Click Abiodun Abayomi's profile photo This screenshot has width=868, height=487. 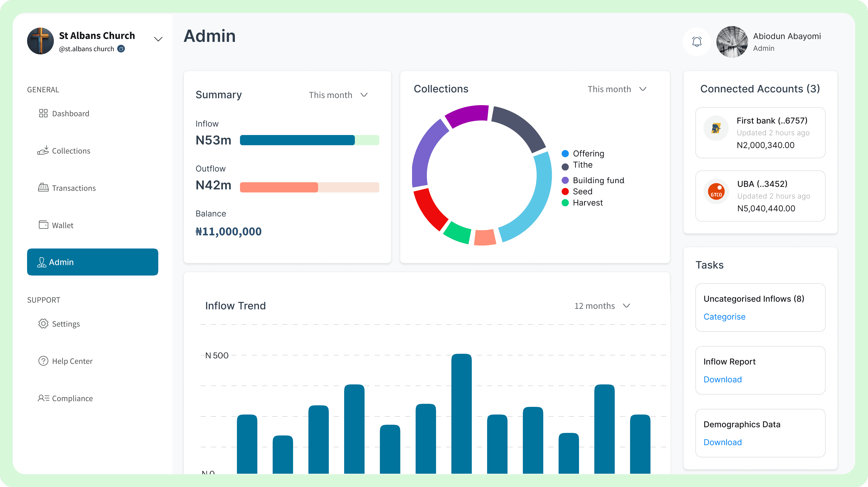point(732,42)
